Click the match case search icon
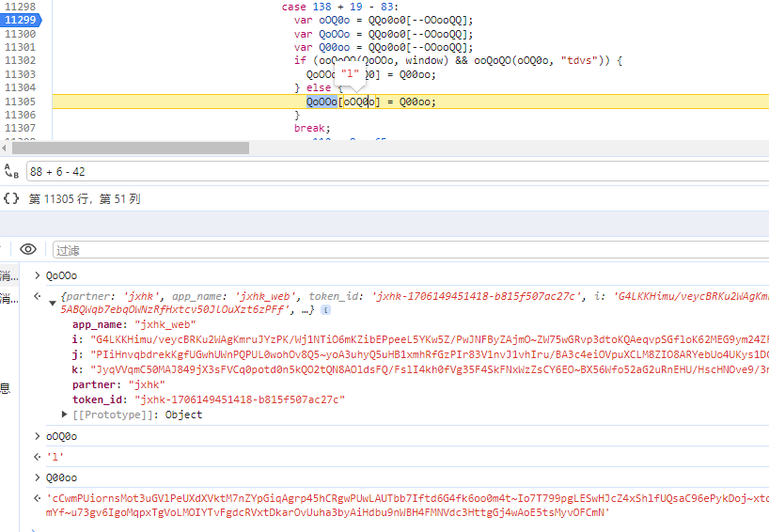769x532 pixels. [11, 172]
